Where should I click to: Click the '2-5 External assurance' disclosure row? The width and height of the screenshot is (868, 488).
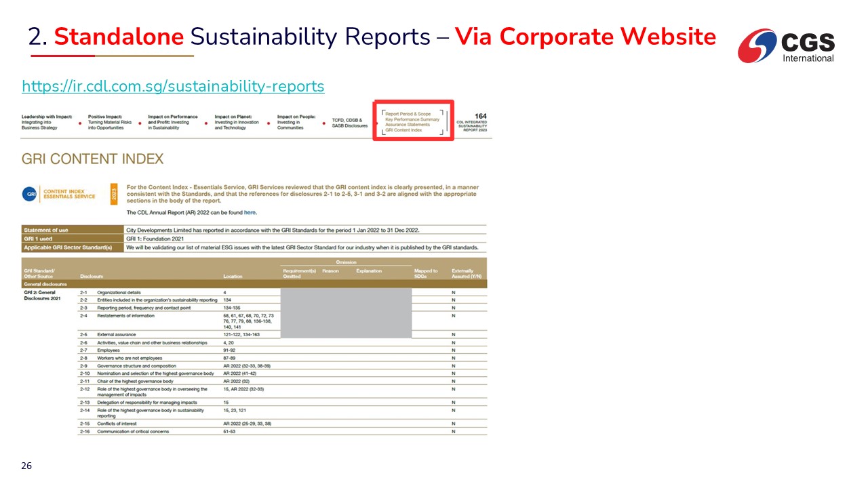pos(116,334)
